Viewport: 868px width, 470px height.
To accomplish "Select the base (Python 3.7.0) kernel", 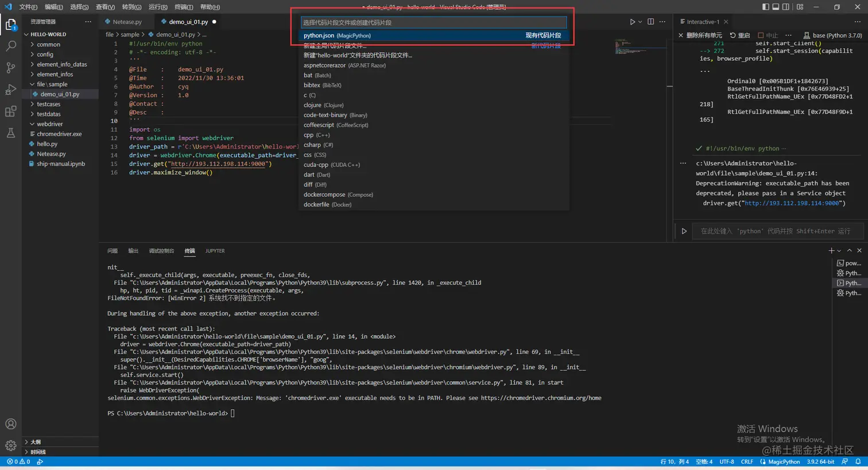I will tap(832, 35).
